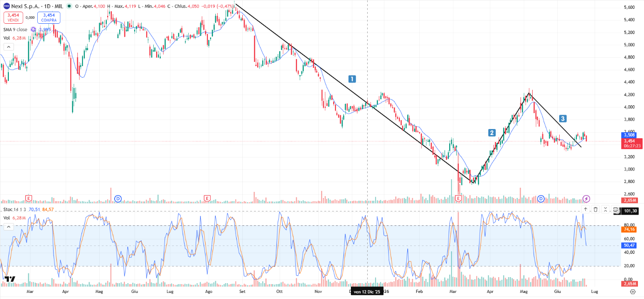Screen dimensions: 644x299
Task: Click the SMA 9 close loading icon
Action: [x=34, y=29]
